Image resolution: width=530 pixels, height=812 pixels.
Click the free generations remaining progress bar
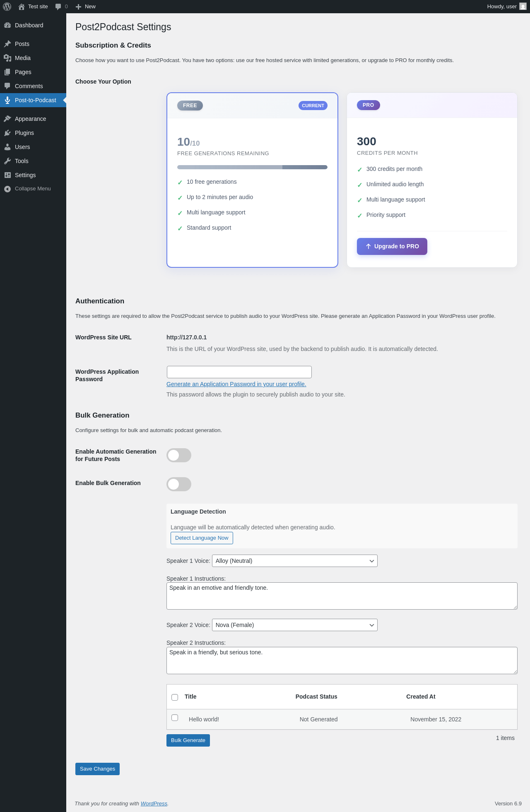coord(252,167)
